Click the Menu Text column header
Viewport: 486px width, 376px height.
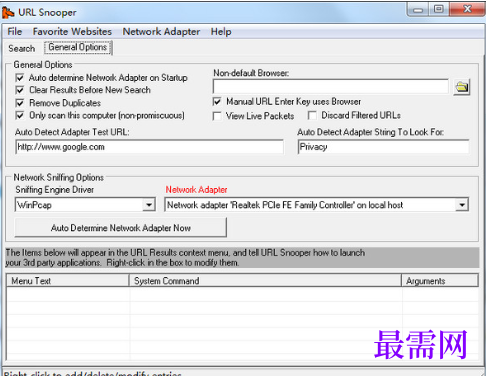(x=68, y=281)
